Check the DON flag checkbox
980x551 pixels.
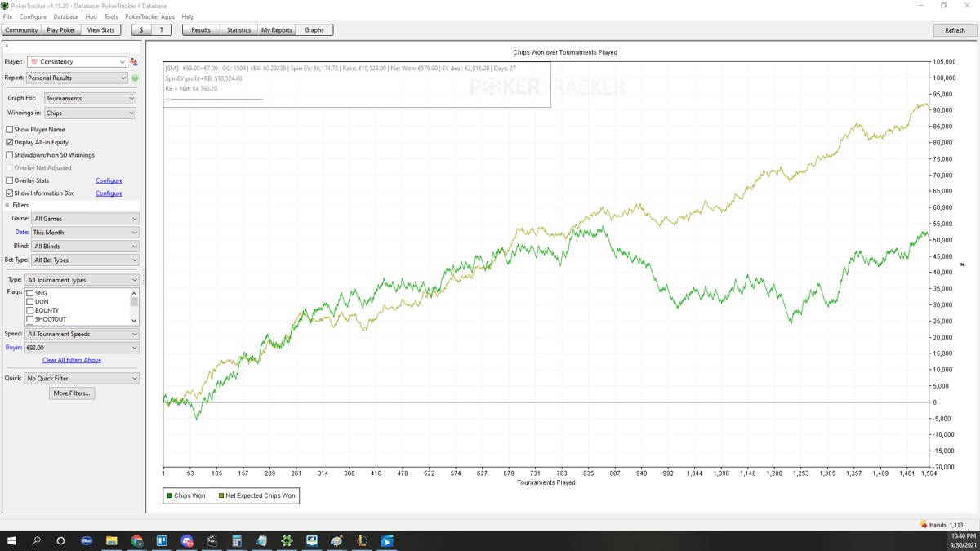tap(30, 302)
